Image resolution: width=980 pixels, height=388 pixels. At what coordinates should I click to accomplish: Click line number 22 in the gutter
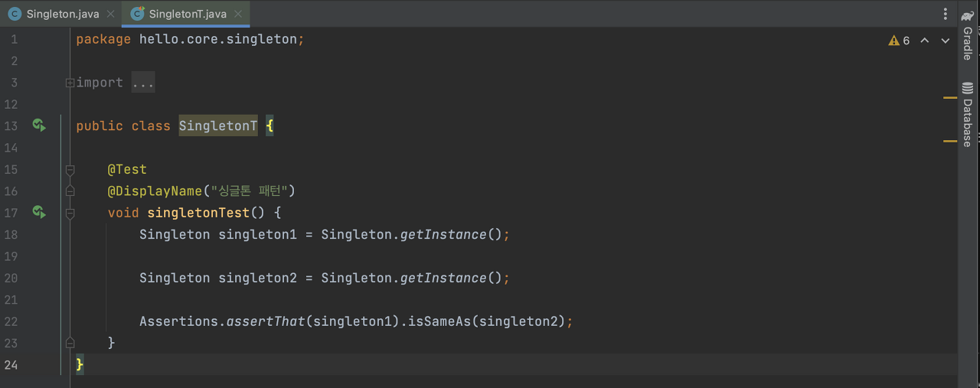click(11, 321)
